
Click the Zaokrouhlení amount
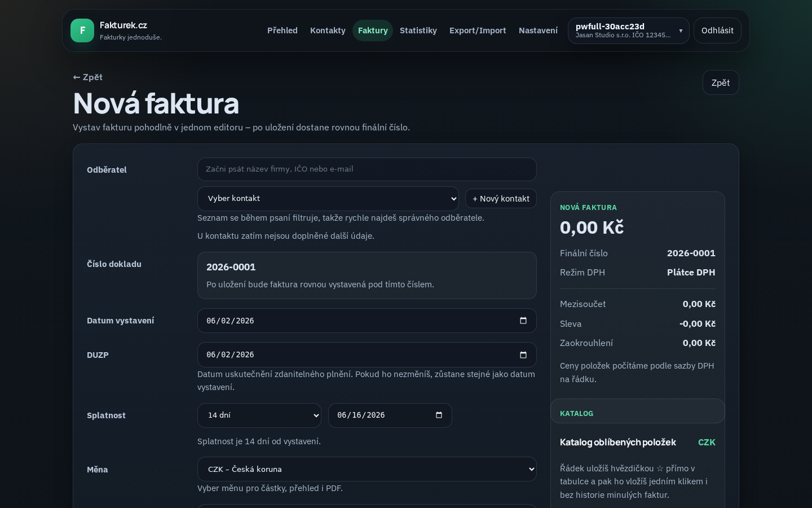click(x=699, y=343)
